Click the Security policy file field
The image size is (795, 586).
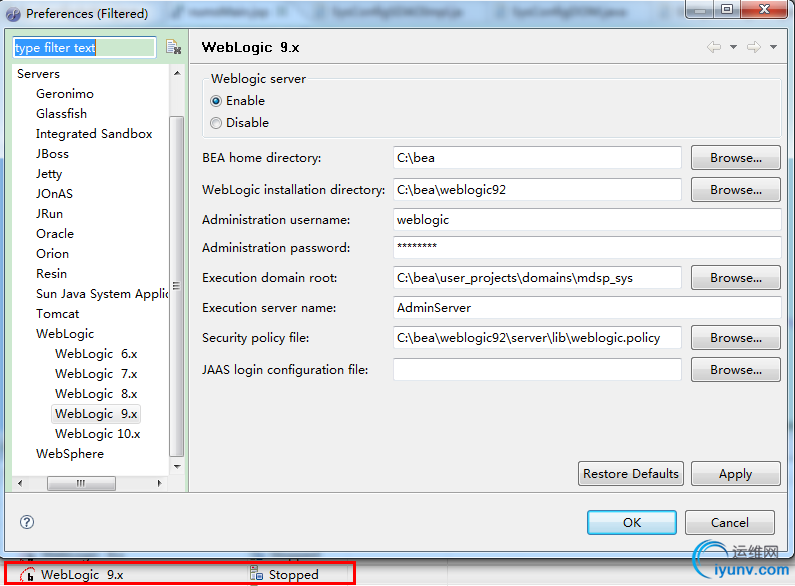point(537,338)
